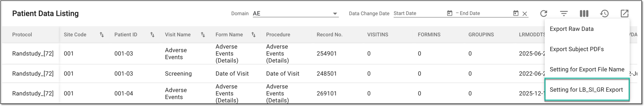Click the Start Date input field

(419, 13)
